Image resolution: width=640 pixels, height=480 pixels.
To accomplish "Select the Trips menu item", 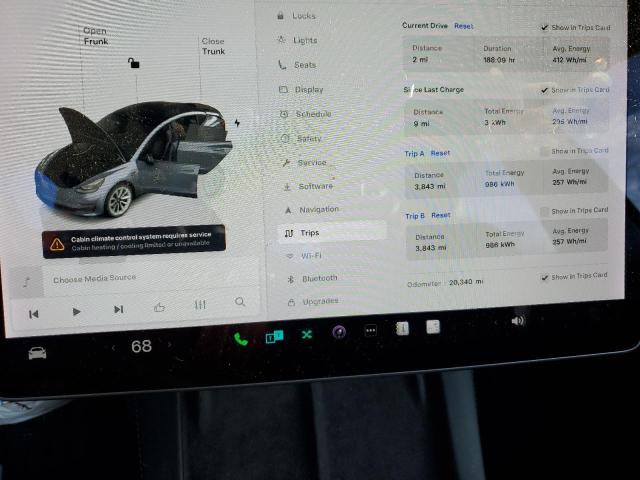I will pyautogui.click(x=332, y=233).
